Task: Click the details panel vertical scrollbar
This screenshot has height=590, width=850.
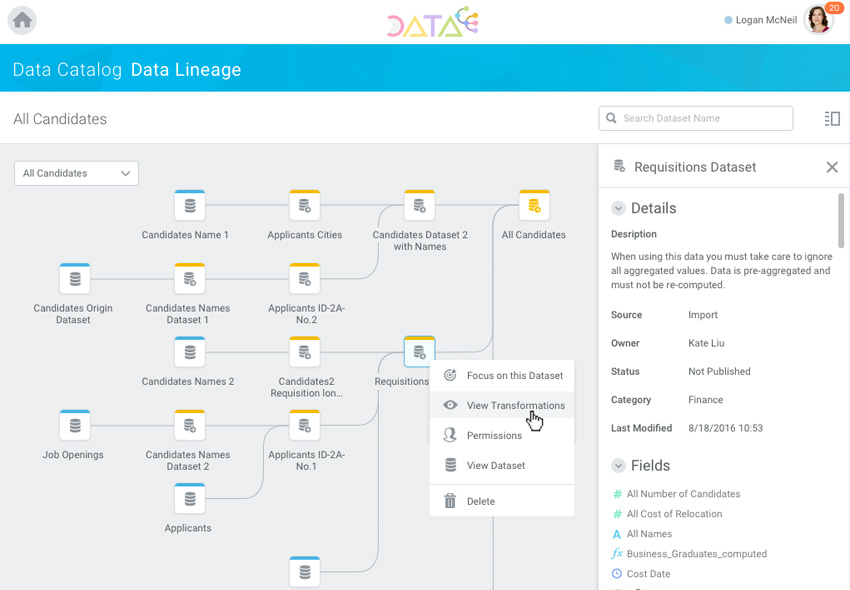Action: coord(842,220)
